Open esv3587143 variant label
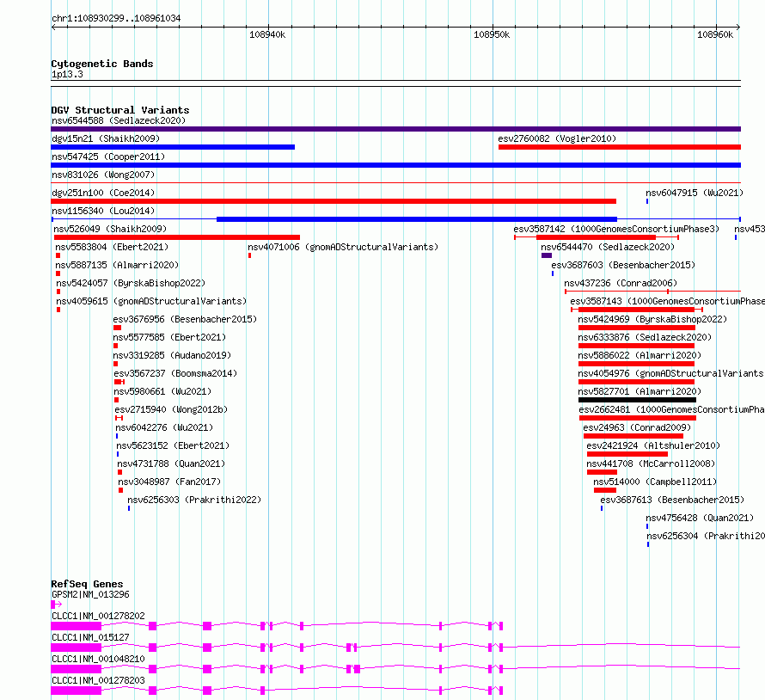 [x=667, y=301]
